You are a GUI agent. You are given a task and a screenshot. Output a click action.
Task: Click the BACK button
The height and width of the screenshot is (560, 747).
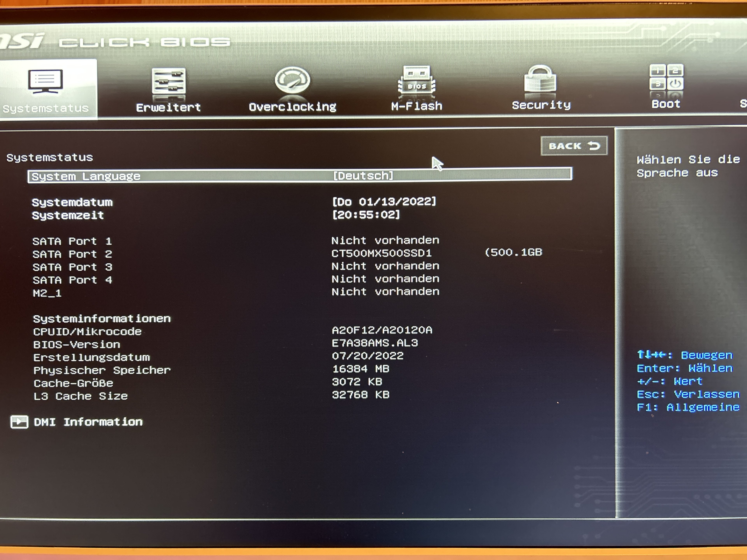coord(574,146)
